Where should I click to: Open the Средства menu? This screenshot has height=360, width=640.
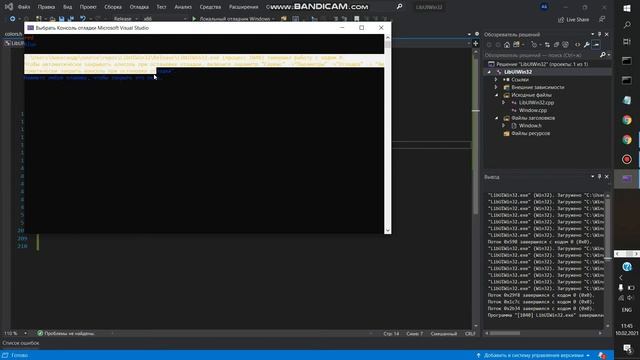(210, 7)
